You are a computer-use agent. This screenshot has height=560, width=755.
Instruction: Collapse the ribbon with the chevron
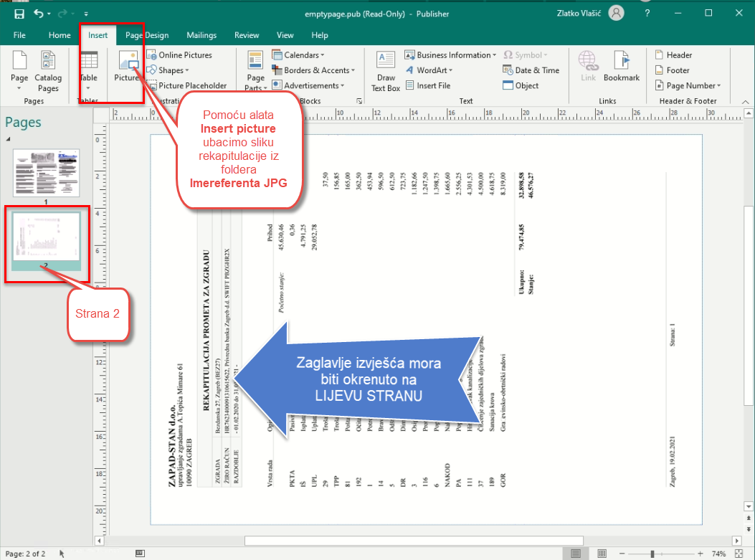tap(746, 102)
